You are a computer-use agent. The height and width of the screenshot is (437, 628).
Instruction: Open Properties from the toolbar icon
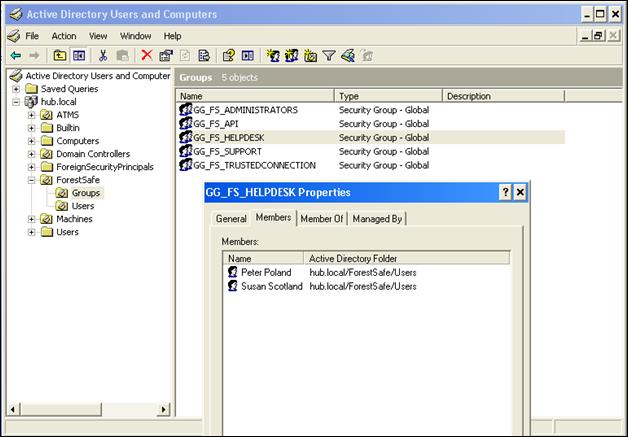point(166,56)
